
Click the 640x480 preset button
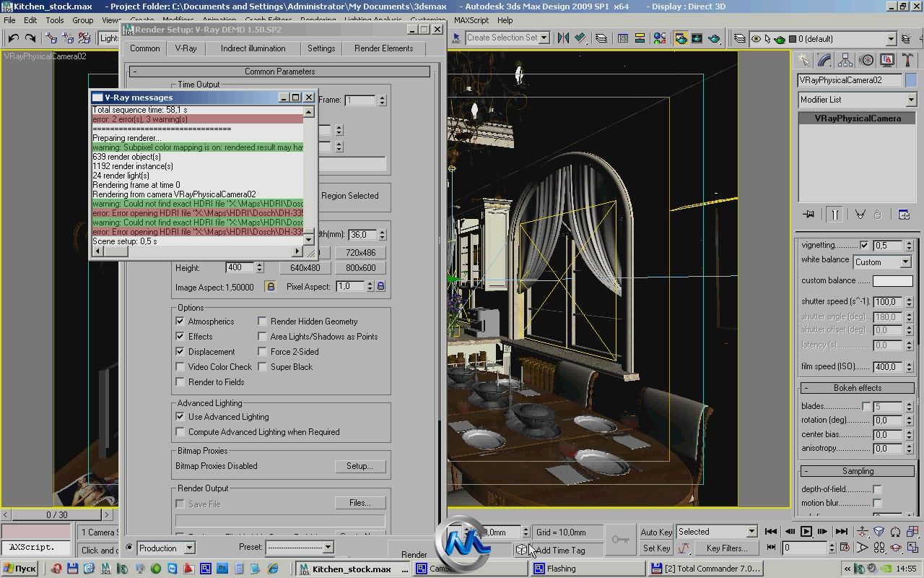tap(305, 268)
